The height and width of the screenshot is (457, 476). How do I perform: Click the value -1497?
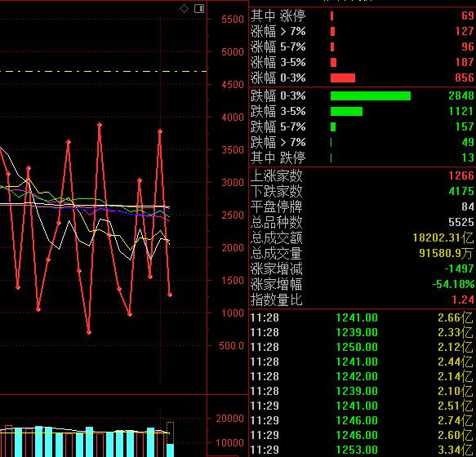(x=459, y=268)
